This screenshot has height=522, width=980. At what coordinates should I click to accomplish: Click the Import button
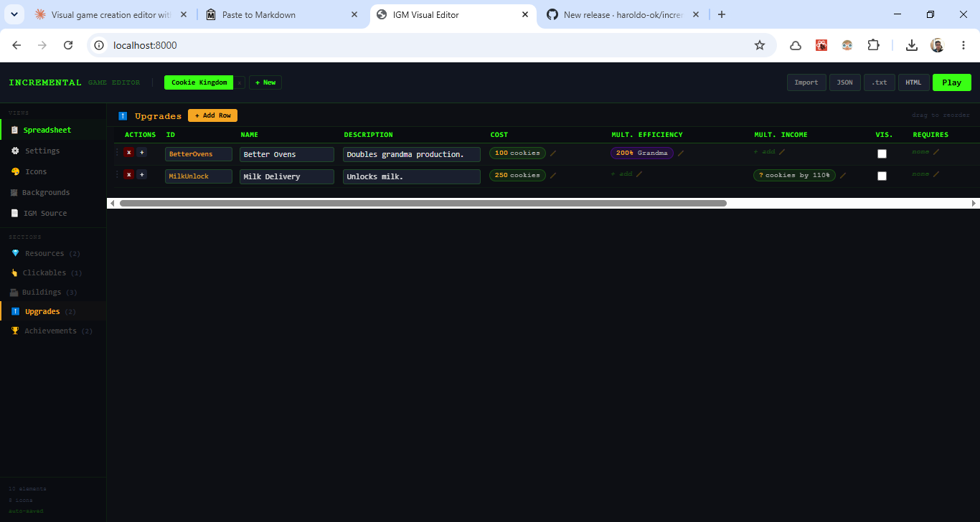point(806,82)
